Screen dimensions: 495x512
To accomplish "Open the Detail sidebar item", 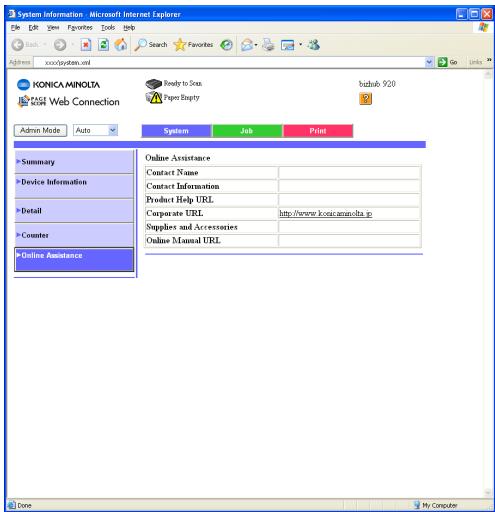I will (74, 211).
